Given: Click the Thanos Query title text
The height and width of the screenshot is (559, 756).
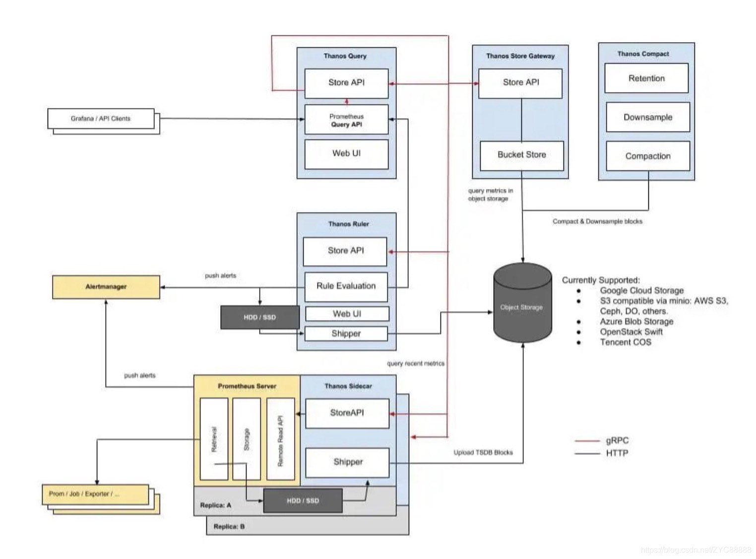Looking at the screenshot, I should (x=345, y=56).
